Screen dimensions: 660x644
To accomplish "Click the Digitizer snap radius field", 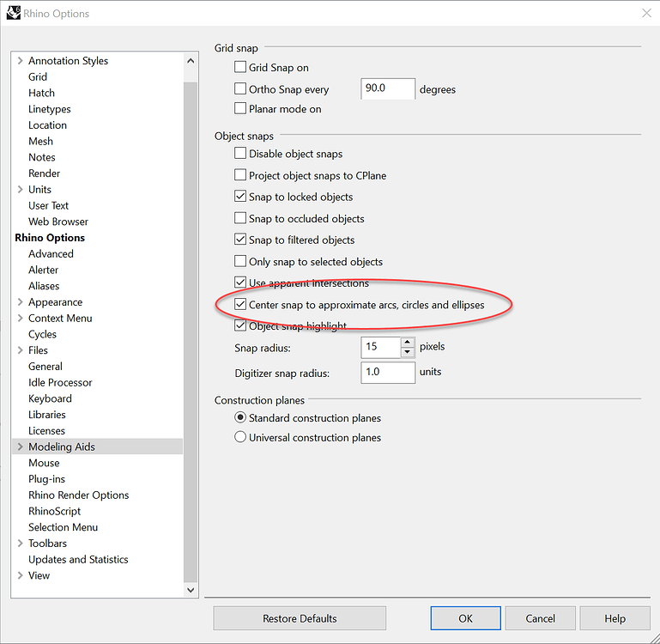I will 388,373.
